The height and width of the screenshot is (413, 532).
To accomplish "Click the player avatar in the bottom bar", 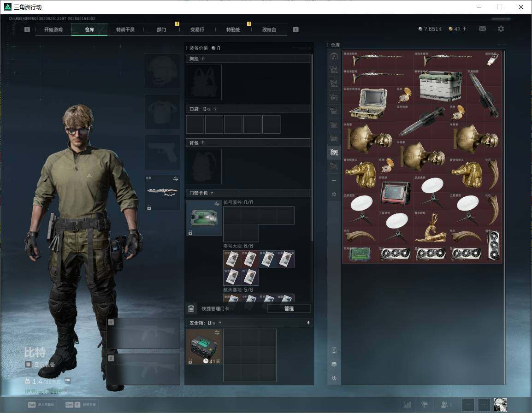I will point(501,405).
